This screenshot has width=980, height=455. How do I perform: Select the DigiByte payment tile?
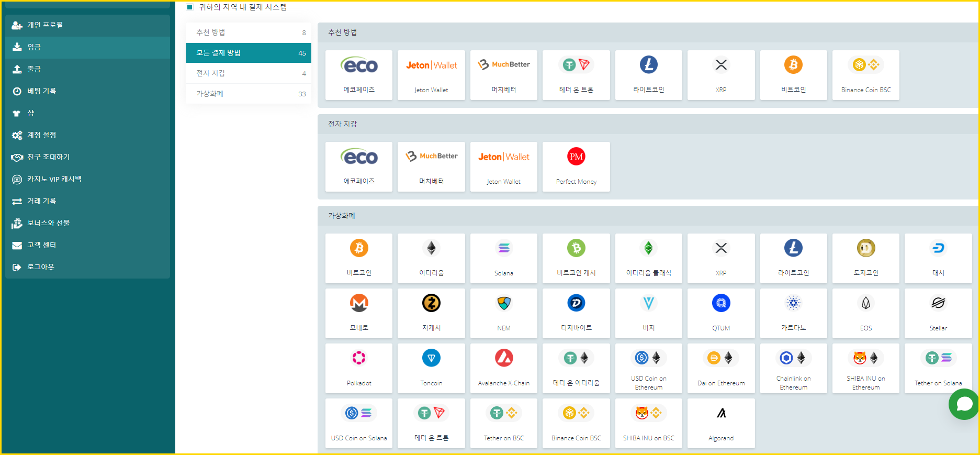576,313
